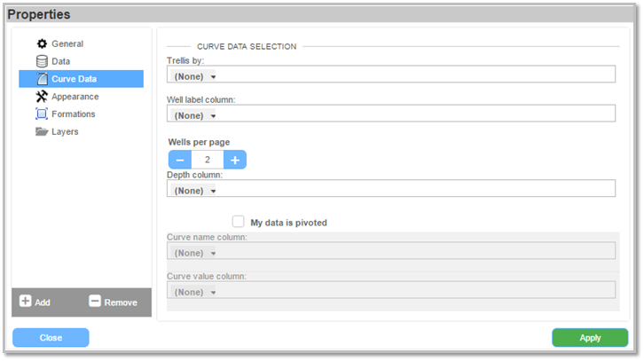Screen dimensions: 644x361
Task: Open the Trellis by dropdown
Action: (391, 75)
